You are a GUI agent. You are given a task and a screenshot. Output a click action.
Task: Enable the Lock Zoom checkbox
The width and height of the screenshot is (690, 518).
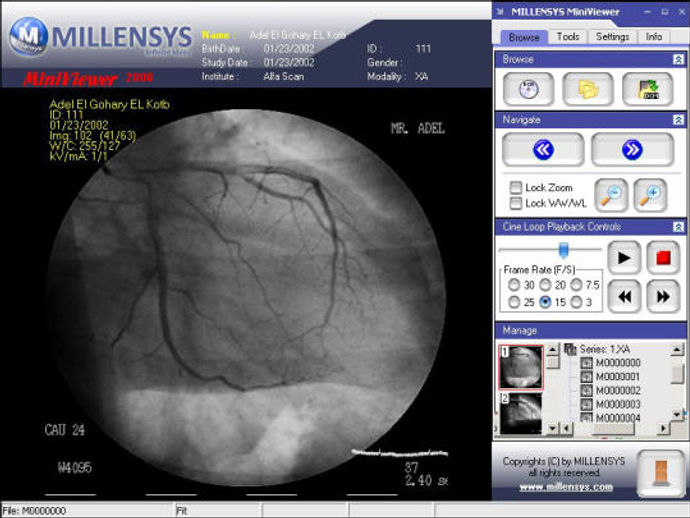click(516, 188)
